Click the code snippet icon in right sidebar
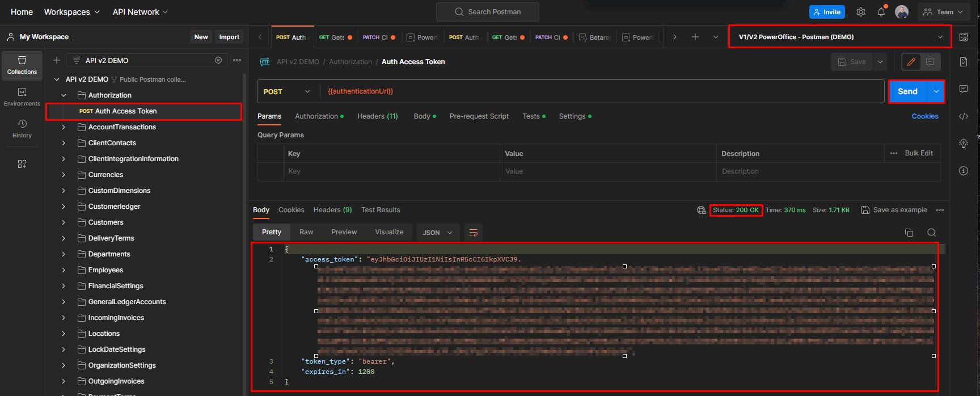Viewport: 980px width, 396px height. pyautogui.click(x=963, y=116)
